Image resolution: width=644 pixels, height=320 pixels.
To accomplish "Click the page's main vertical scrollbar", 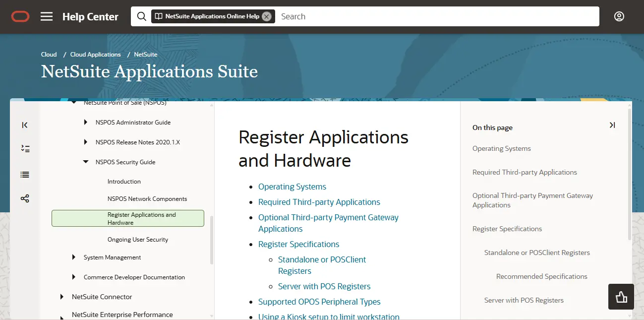I will point(630,174).
